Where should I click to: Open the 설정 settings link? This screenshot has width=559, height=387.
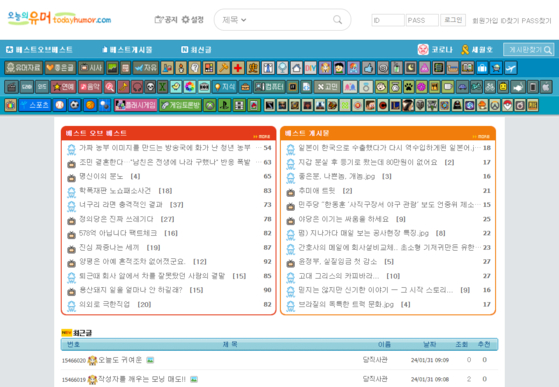tap(193, 20)
